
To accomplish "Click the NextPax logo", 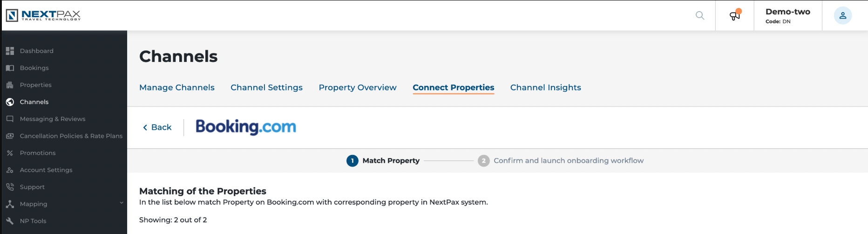I will (43, 15).
